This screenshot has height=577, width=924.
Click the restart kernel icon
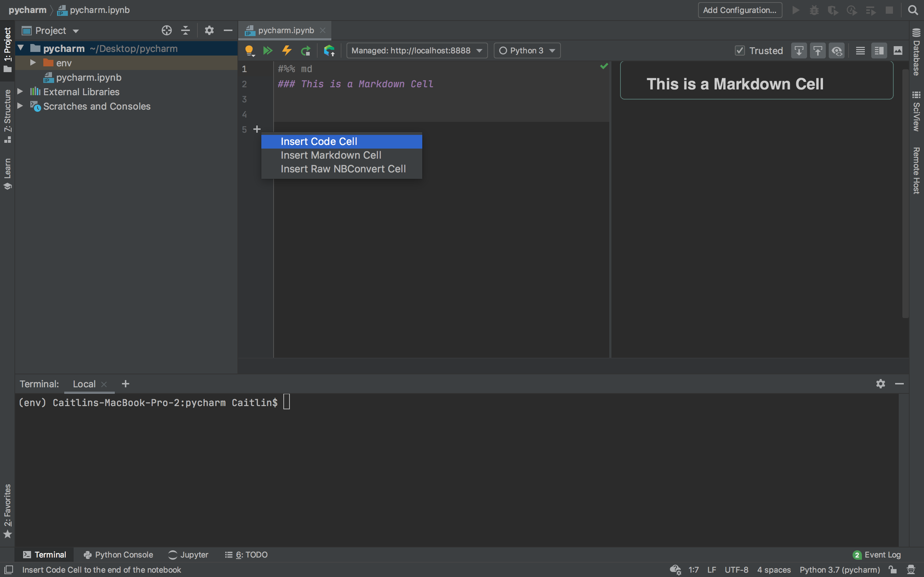click(306, 50)
